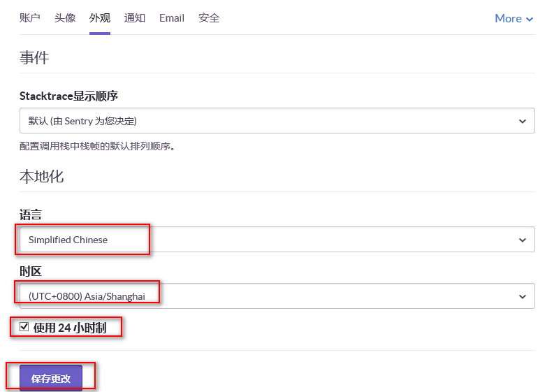Screen dimensions: 547x392
Task: Select the 外观 tab
Action: (99, 17)
